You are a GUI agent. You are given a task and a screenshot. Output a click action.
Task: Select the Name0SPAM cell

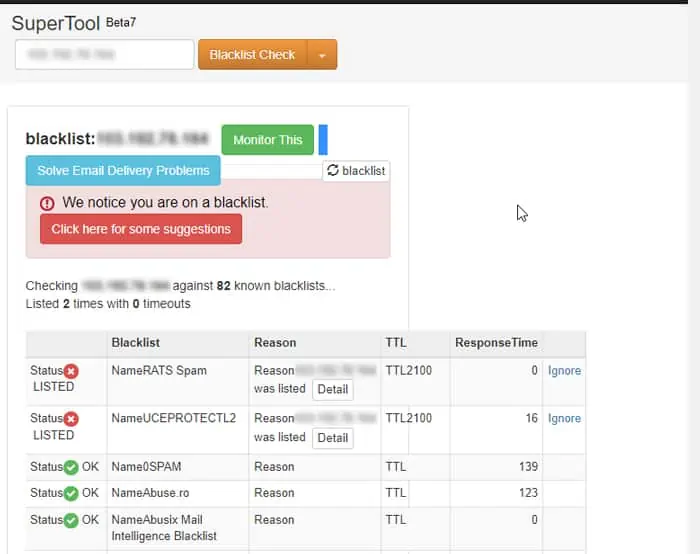(x=178, y=467)
